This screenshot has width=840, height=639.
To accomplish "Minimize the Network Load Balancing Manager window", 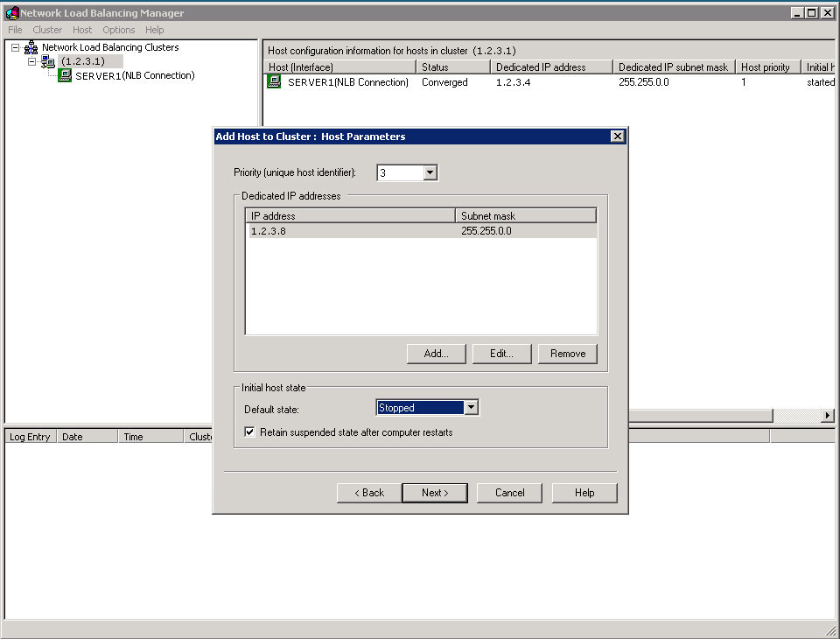I will [797, 13].
